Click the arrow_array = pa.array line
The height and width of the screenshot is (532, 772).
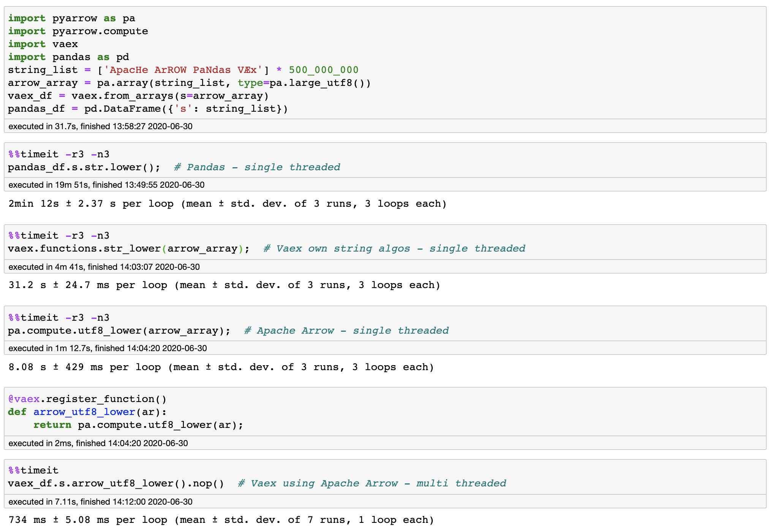point(189,83)
